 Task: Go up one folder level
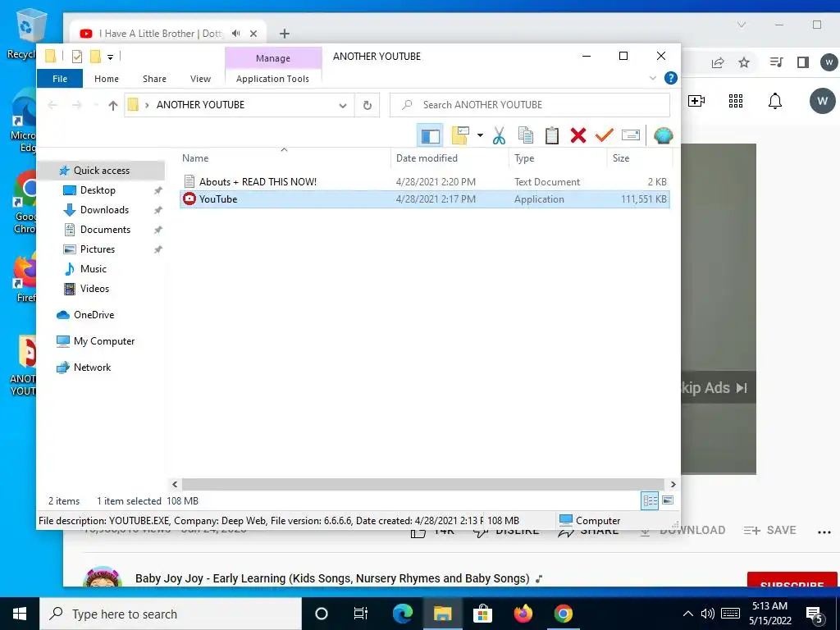[112, 106]
